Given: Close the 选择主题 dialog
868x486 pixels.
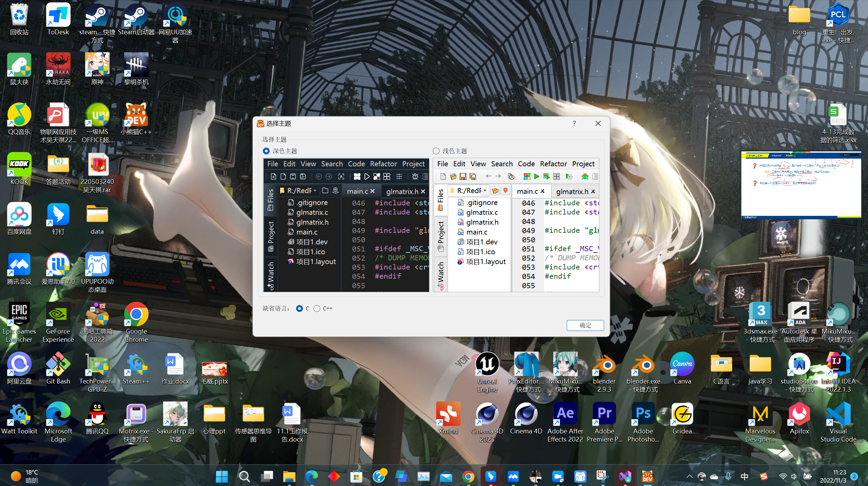Looking at the screenshot, I should click(x=598, y=123).
